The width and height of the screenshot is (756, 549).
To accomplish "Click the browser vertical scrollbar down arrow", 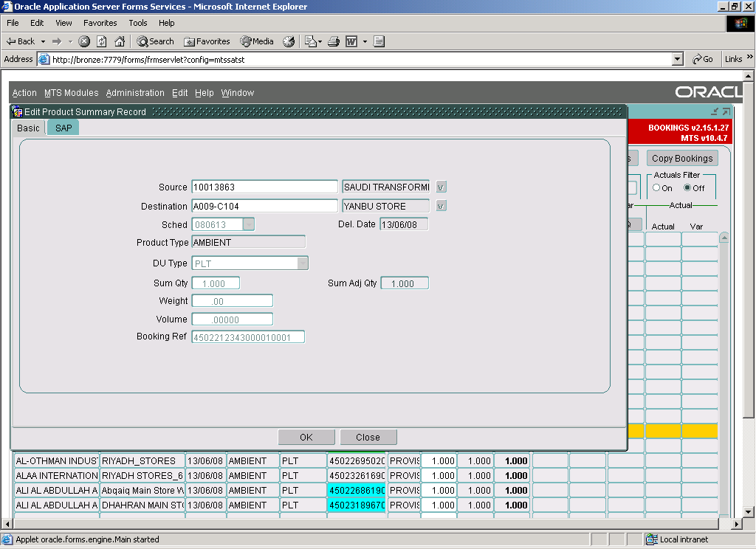I will 749,512.
